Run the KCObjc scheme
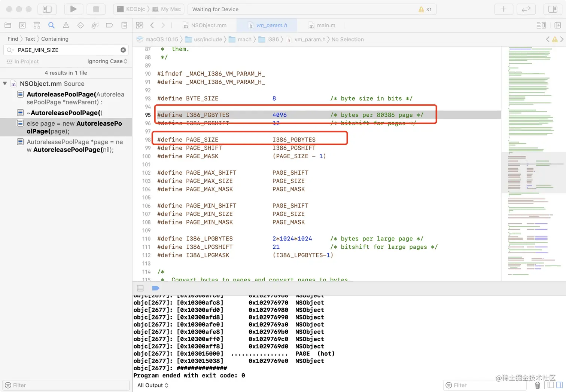The width and height of the screenshot is (566, 392). tap(73, 9)
